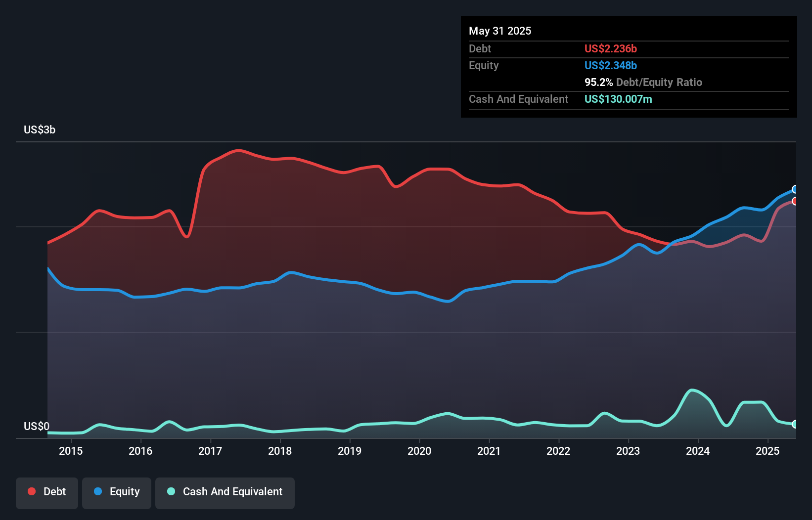Click the Equity value US$2.348b in tooltip
This screenshot has height=520, width=812.
(611, 65)
